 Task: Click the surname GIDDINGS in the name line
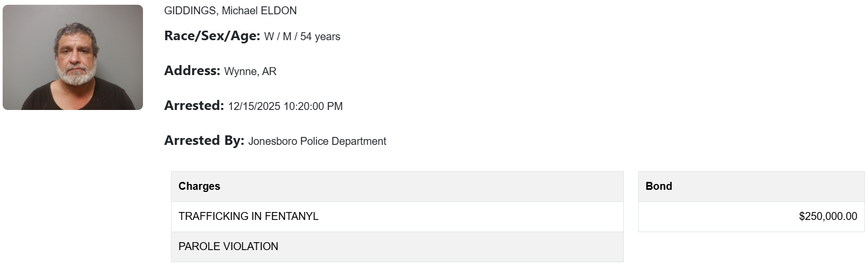(x=190, y=11)
